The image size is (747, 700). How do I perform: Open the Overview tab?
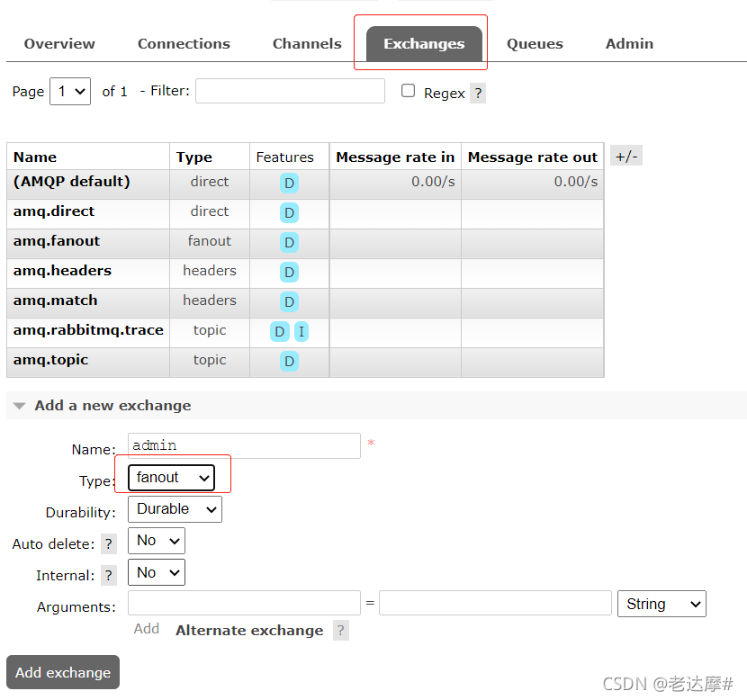59,44
